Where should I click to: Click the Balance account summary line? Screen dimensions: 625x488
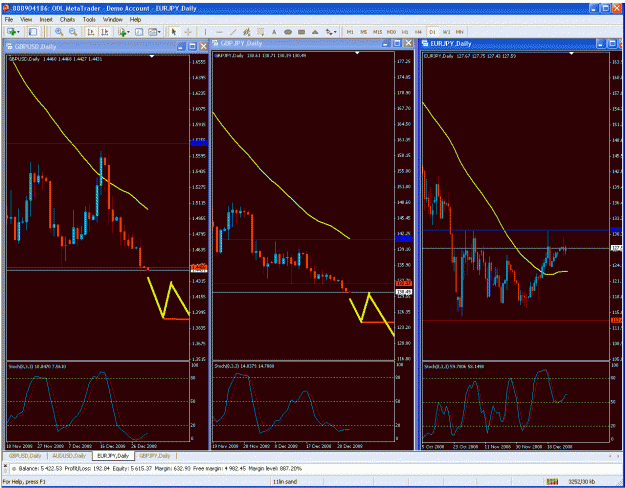click(160, 468)
